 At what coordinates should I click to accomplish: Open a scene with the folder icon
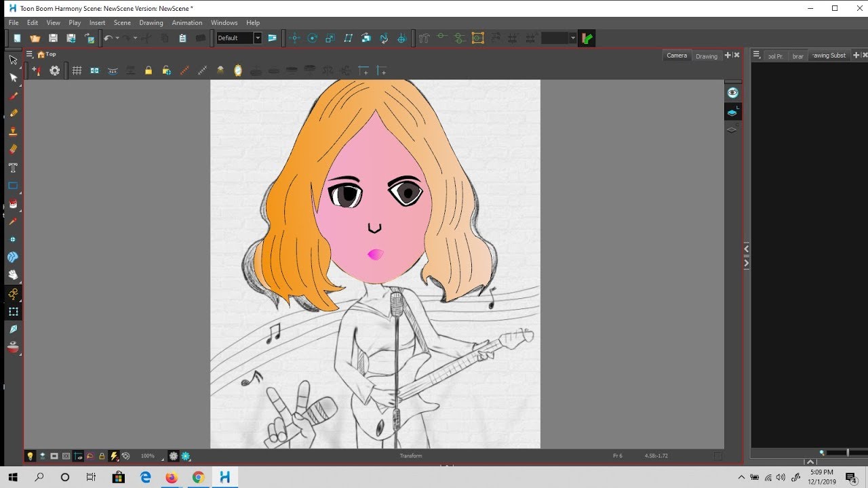[35, 39]
